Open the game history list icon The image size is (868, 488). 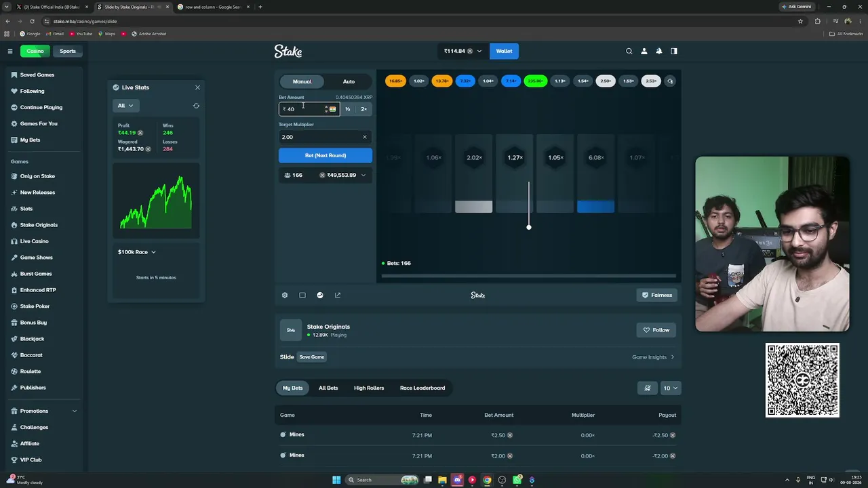pyautogui.click(x=670, y=81)
